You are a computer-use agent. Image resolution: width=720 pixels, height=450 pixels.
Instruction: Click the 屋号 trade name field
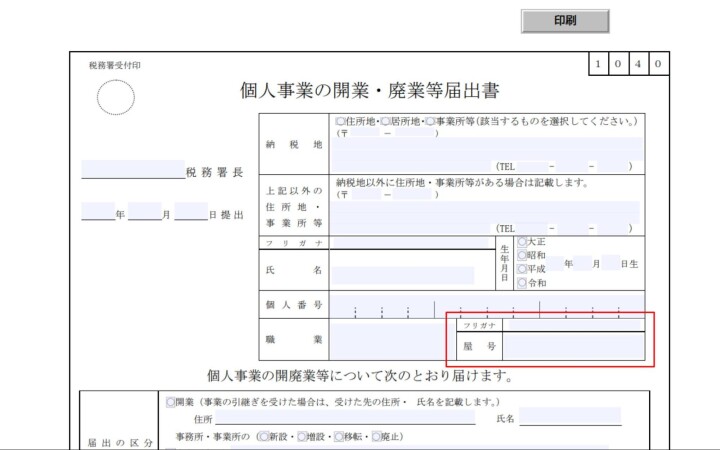574,346
